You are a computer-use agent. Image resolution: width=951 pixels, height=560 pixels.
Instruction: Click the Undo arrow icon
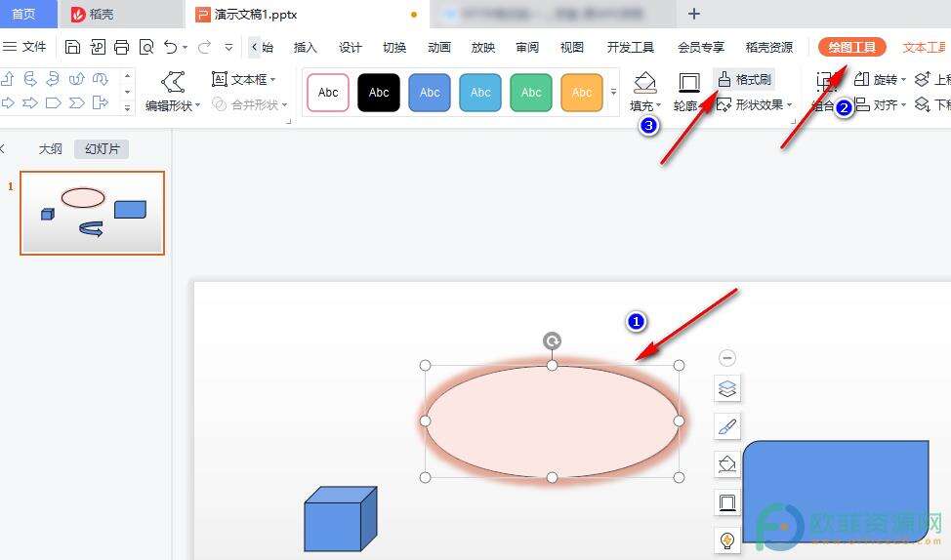coord(171,47)
